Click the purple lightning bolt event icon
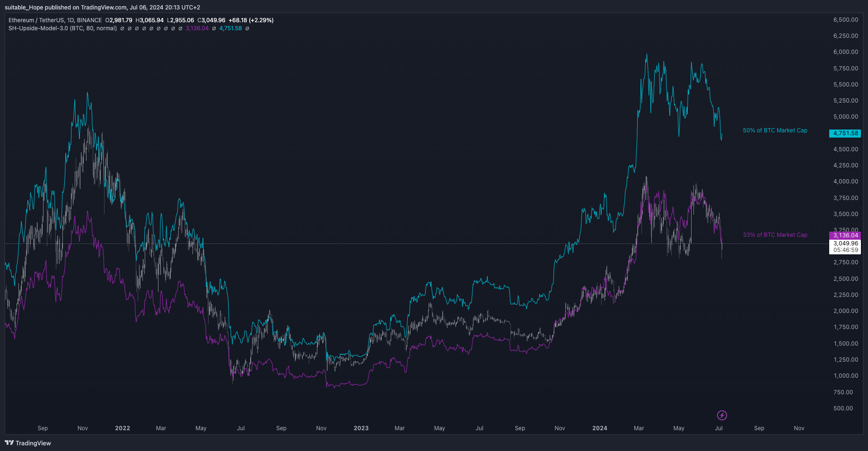The image size is (868, 451). coord(722,416)
